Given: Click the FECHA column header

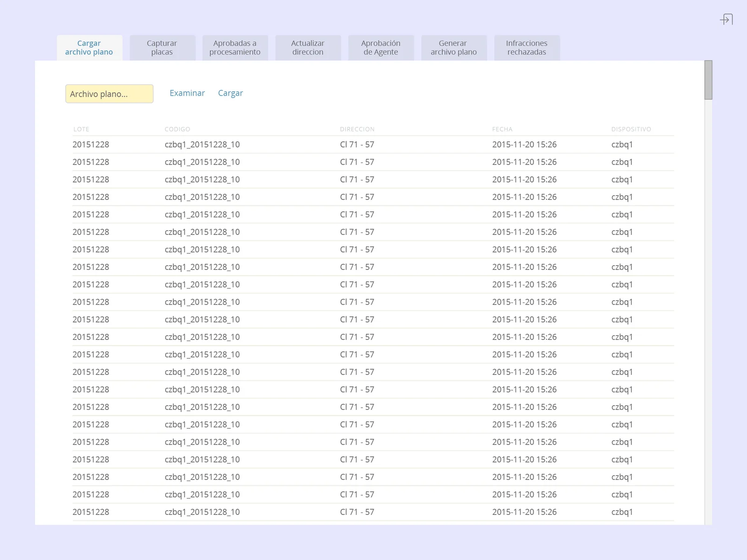Looking at the screenshot, I should (x=502, y=129).
